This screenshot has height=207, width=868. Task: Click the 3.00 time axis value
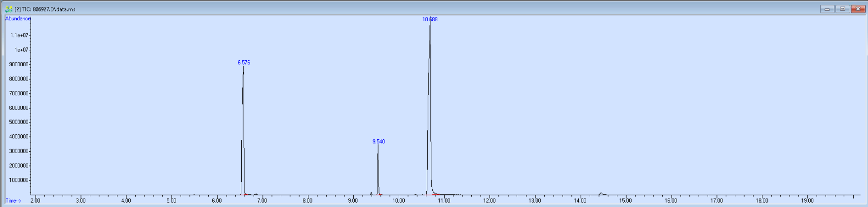pyautogui.click(x=80, y=201)
